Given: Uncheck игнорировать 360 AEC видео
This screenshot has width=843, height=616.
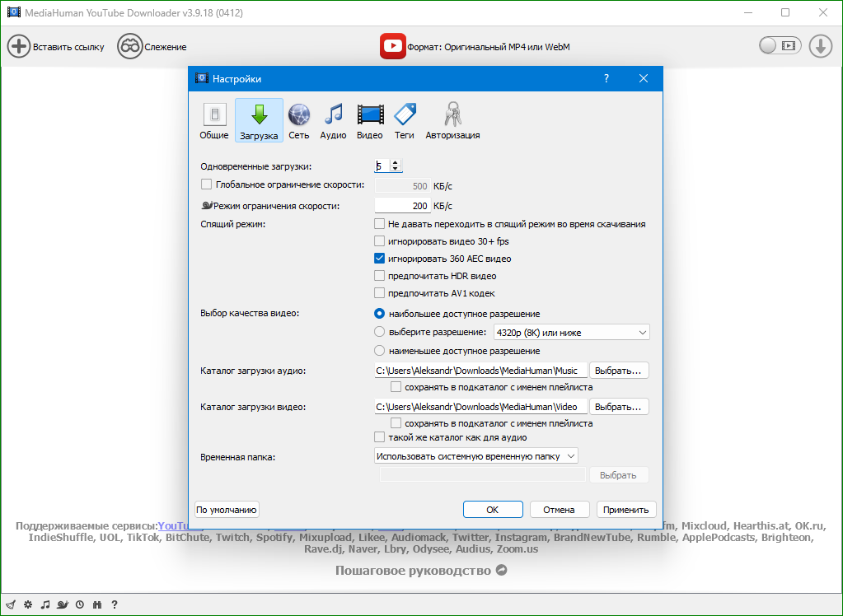Looking at the screenshot, I should coord(380,259).
